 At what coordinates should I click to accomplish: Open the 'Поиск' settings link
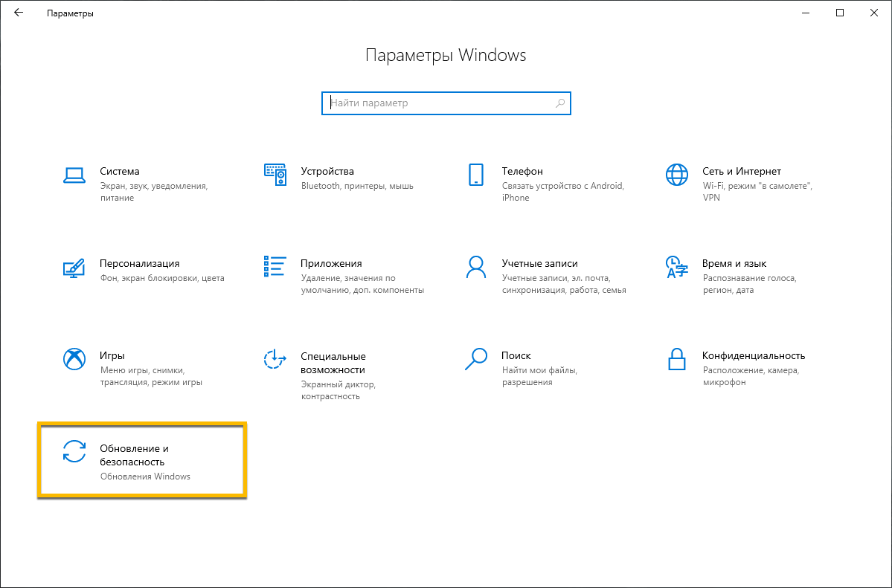point(516,355)
